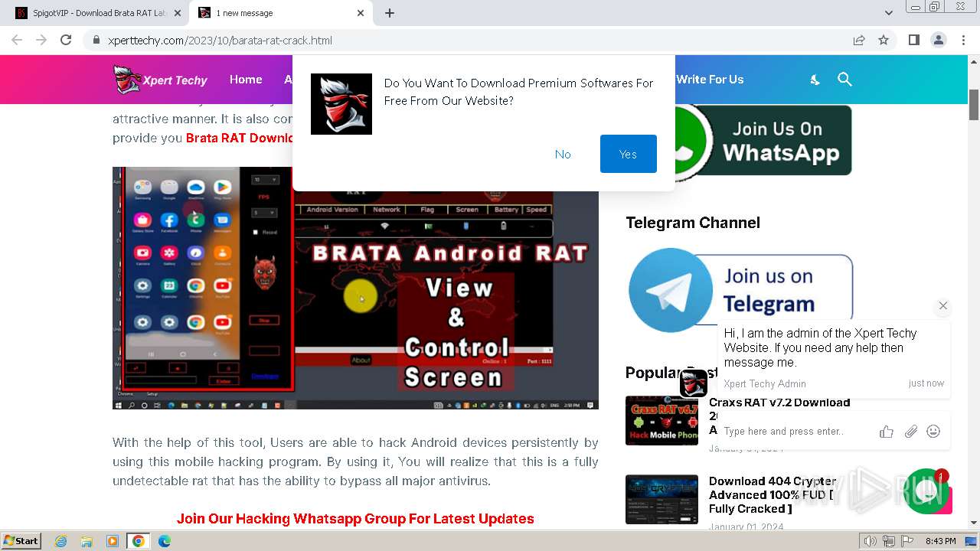Screen dimensions: 980x551
Task: Click the Xpert Techy Admin chat avatar
Action: [694, 383]
